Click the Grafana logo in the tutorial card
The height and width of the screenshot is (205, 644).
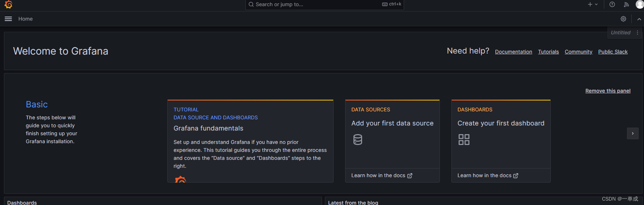pyautogui.click(x=180, y=179)
